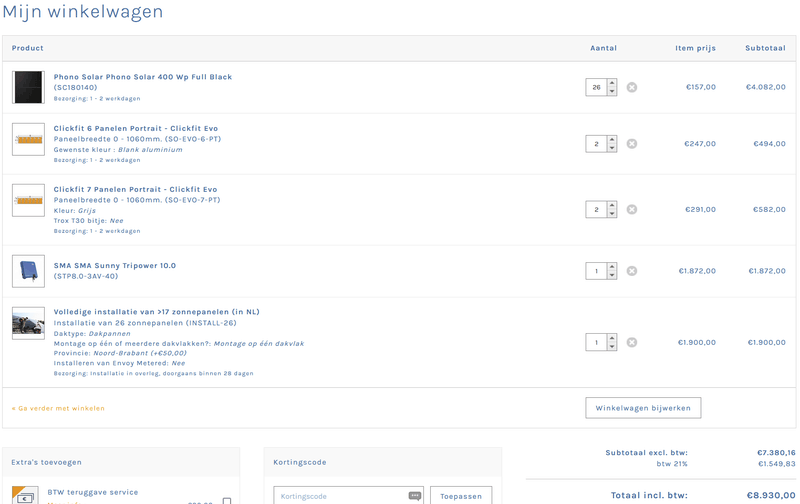Open Phono Solar 400 Wp Full Black link
The height and width of the screenshot is (504, 800).
(x=143, y=77)
